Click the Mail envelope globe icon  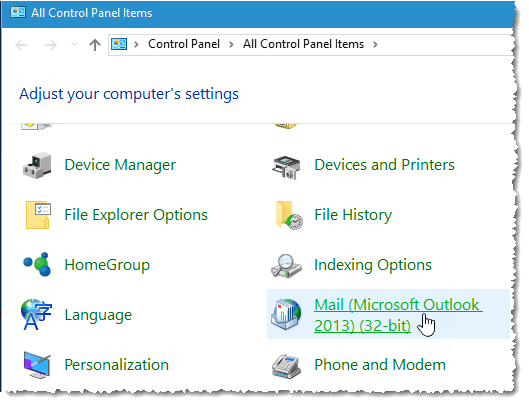(x=286, y=314)
